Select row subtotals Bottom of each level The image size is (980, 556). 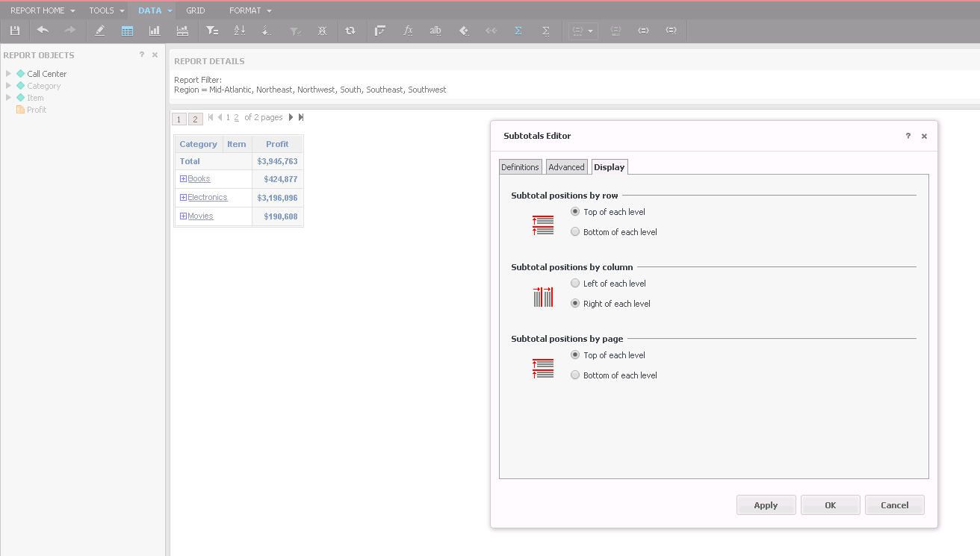(x=575, y=231)
